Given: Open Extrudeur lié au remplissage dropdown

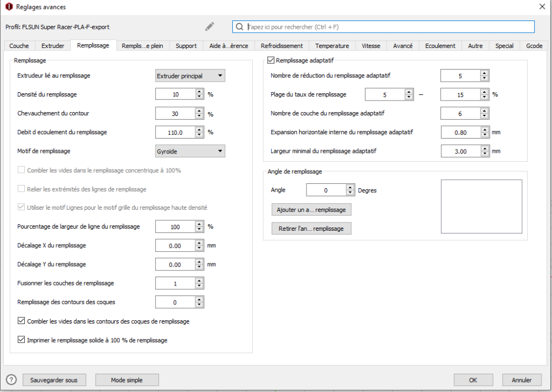Looking at the screenshot, I should (x=190, y=76).
